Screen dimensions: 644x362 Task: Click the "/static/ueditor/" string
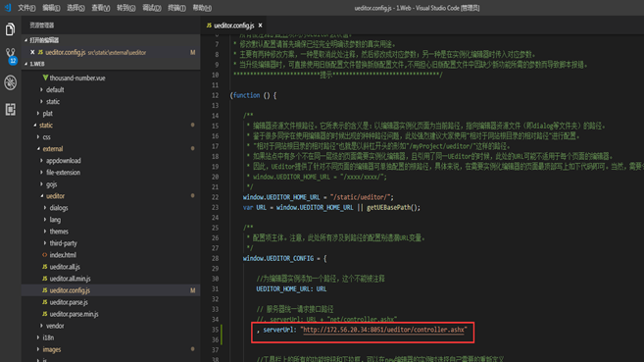point(360,197)
